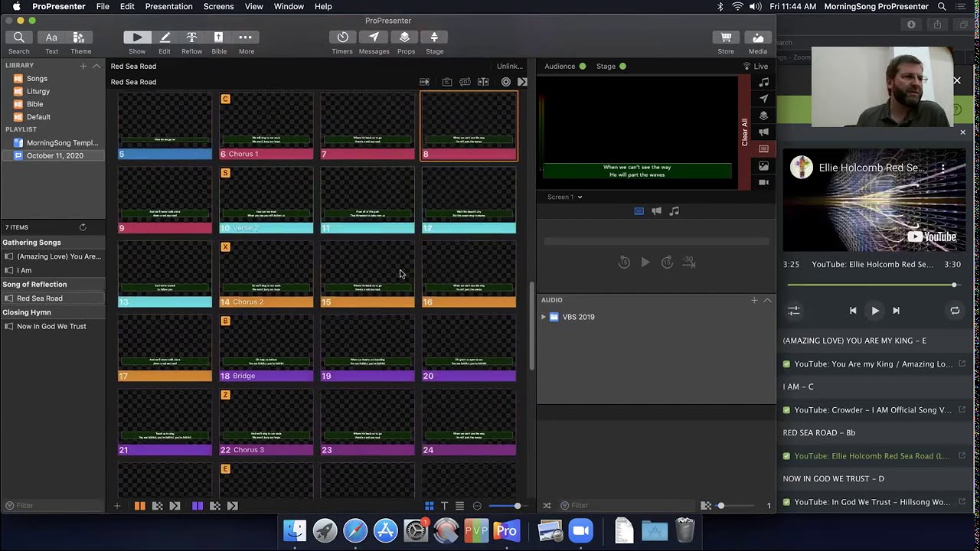This screenshot has height=551, width=980.
Task: Clear messages layer with paper plane icon
Action: tap(763, 99)
